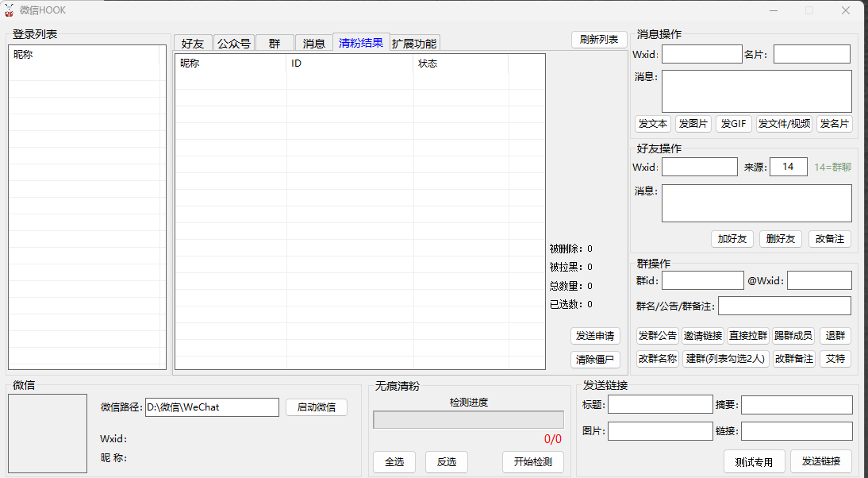Select the 扩展功能 tab

tap(413, 44)
